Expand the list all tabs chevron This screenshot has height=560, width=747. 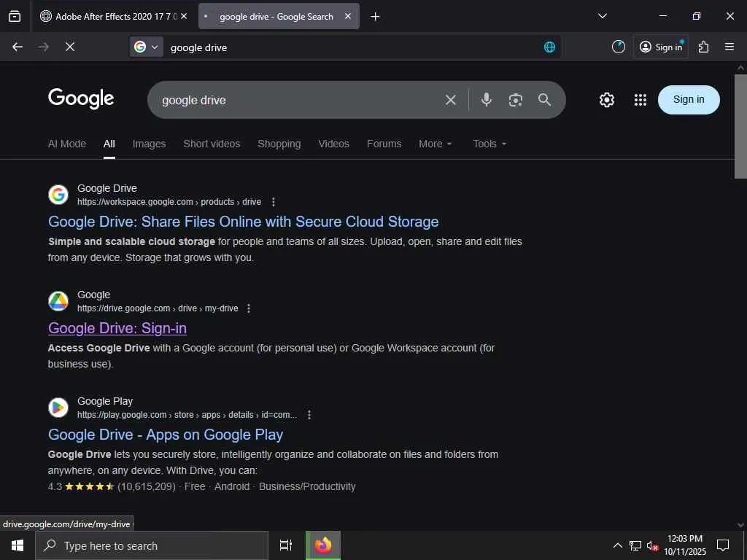(x=602, y=16)
